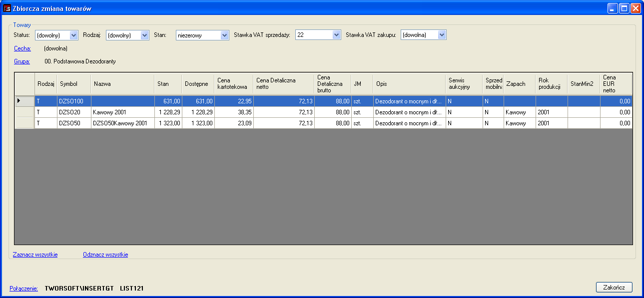Screen dimensions: 644x298
Task: Click the Cena Detaliczna netto column header
Action: (x=284, y=84)
